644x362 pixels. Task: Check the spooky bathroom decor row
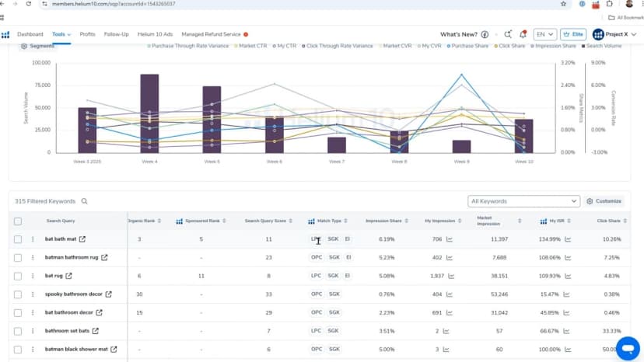point(18,294)
